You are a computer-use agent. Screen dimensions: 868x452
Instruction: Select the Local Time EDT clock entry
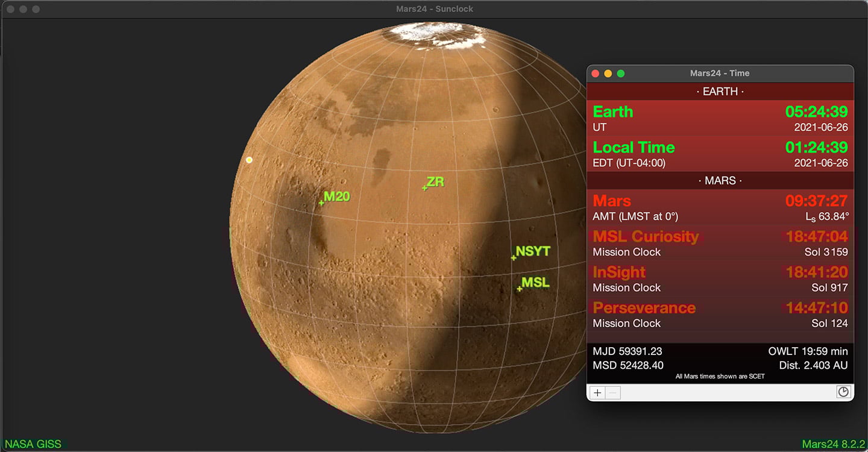[x=720, y=154]
